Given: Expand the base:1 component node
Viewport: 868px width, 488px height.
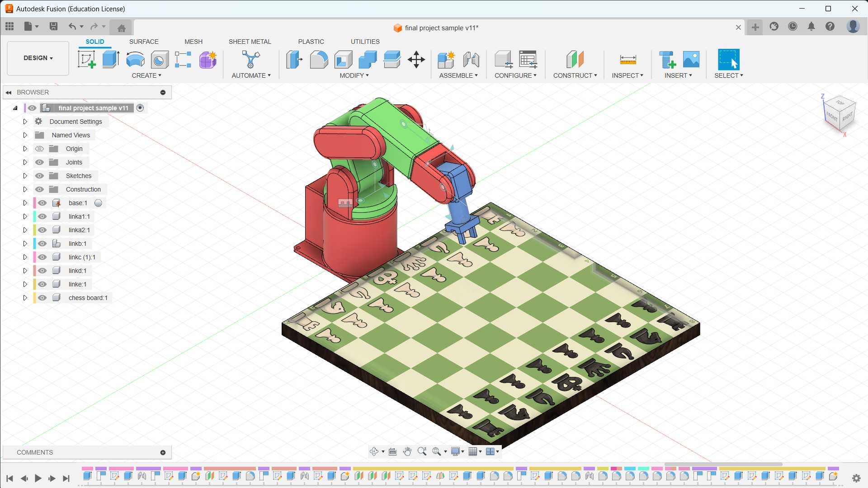Looking at the screenshot, I should coord(25,203).
